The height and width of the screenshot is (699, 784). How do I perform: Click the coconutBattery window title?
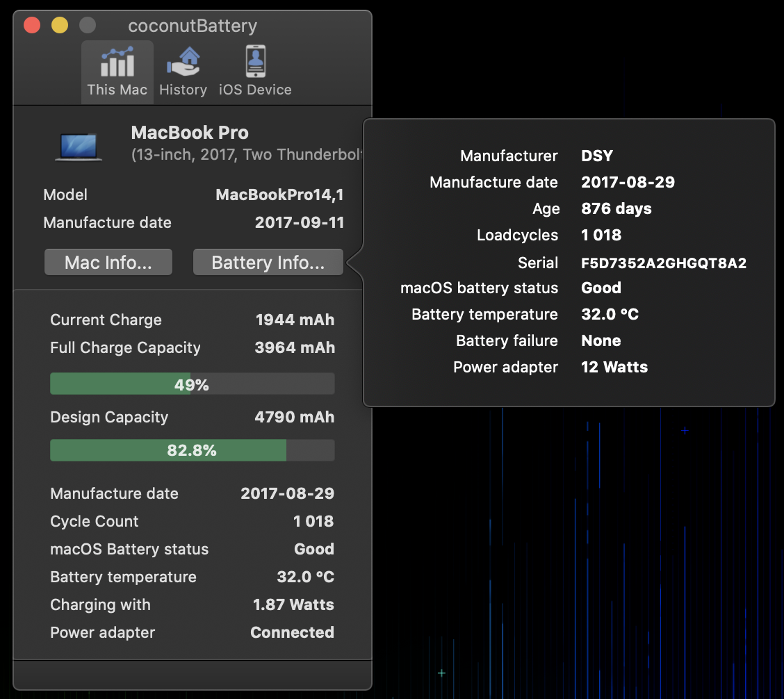[193, 26]
